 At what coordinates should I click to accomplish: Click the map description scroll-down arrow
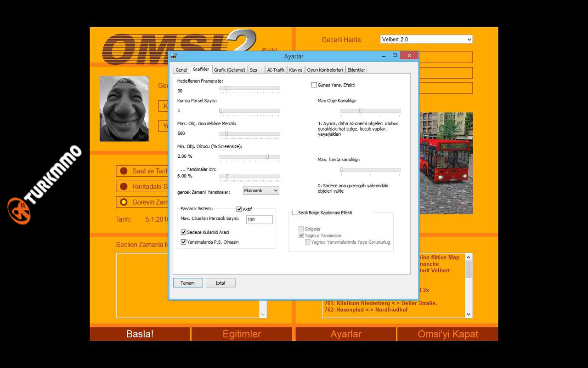(469, 314)
